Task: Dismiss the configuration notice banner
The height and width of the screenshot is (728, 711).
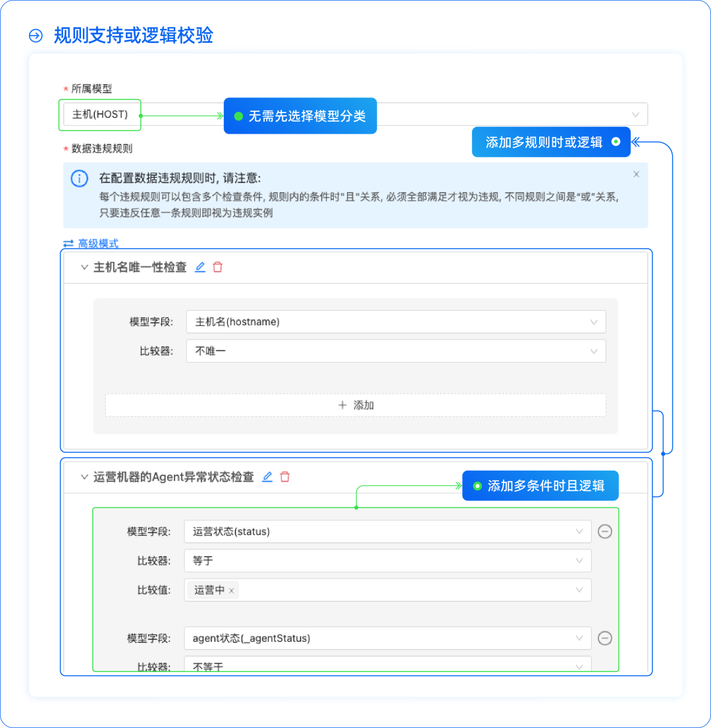Action: (x=636, y=174)
